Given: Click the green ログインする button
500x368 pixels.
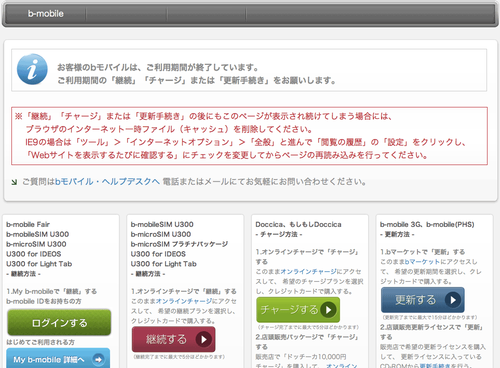Looking at the screenshot, I should point(59,322).
